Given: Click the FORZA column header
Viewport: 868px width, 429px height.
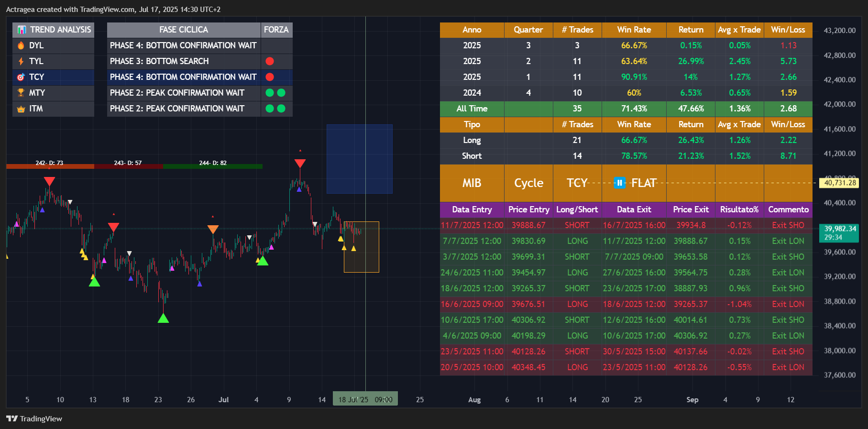Looking at the screenshot, I should (x=276, y=30).
